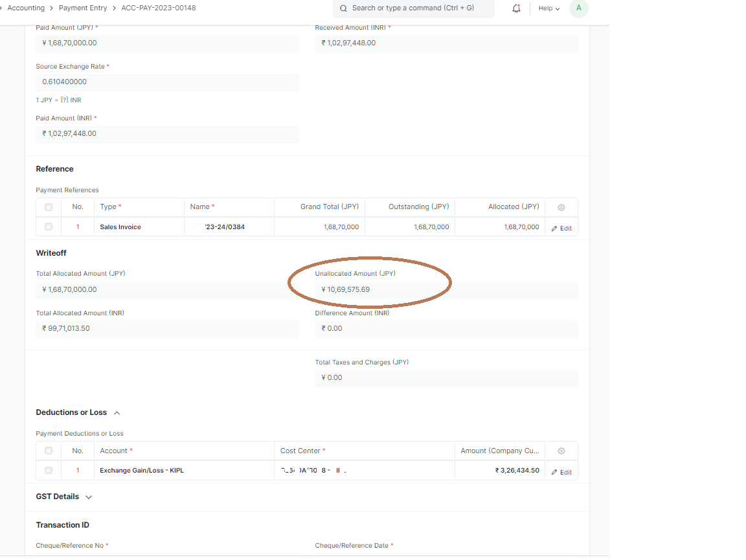The width and height of the screenshot is (746, 560).
Task: Click the Grand Total (JPY) column header
Action: [320, 207]
